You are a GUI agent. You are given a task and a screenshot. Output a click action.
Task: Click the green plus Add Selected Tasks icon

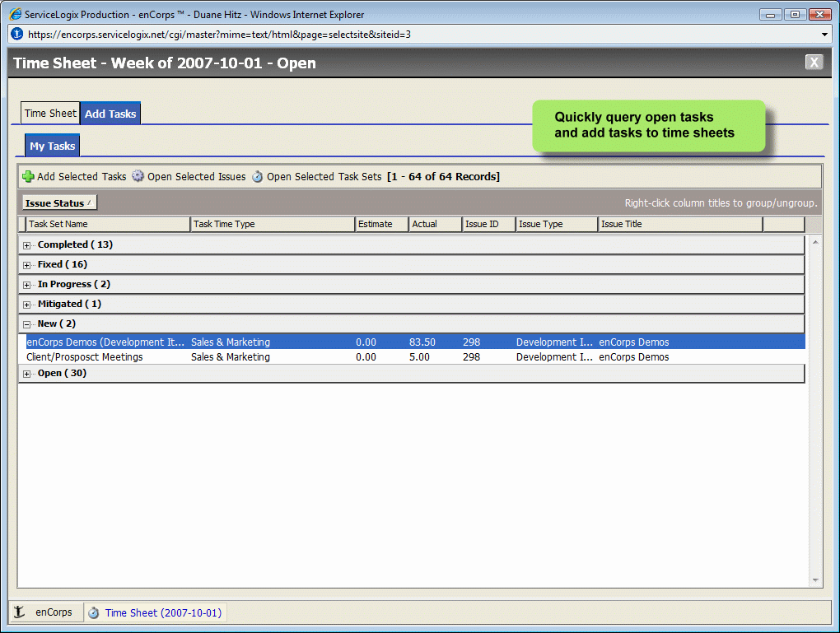click(x=28, y=176)
